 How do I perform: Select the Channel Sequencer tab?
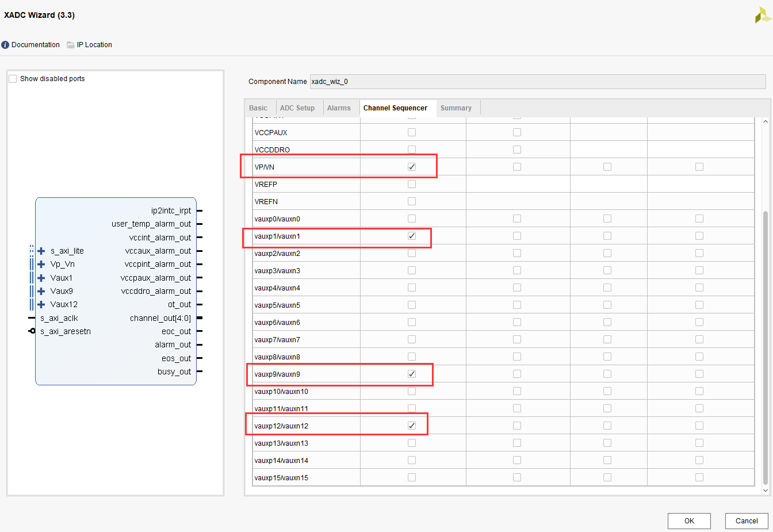pos(395,108)
